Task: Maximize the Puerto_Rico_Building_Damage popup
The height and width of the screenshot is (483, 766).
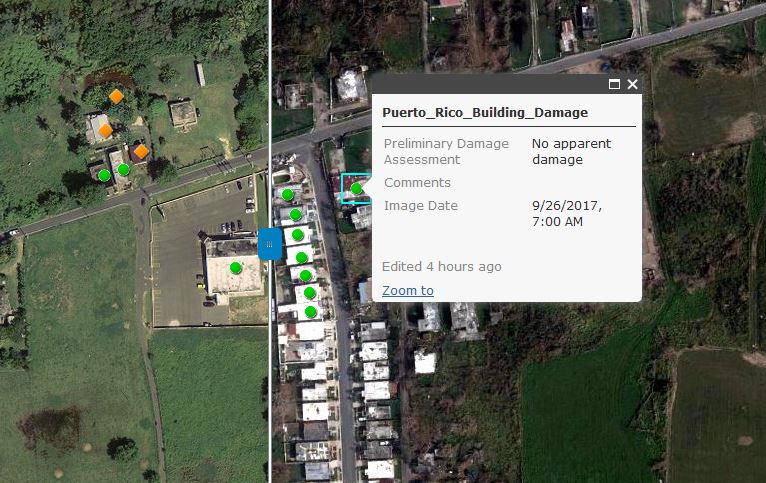Action: 614,84
